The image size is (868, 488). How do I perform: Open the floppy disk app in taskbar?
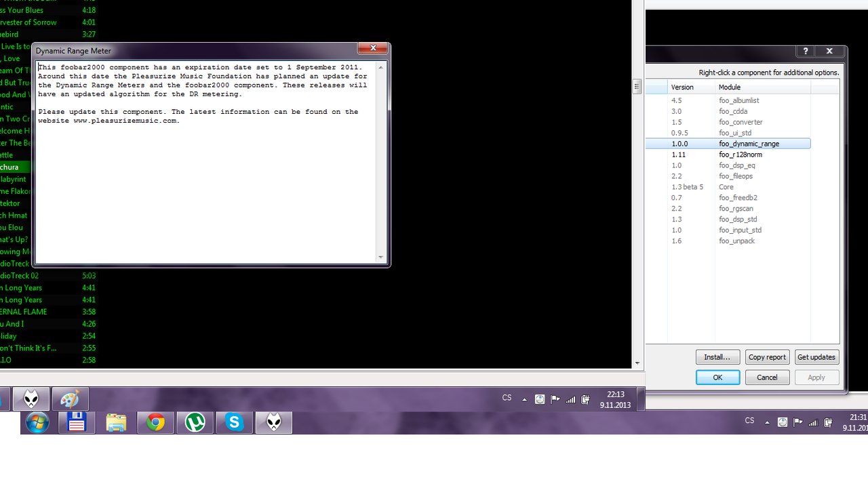[77, 423]
